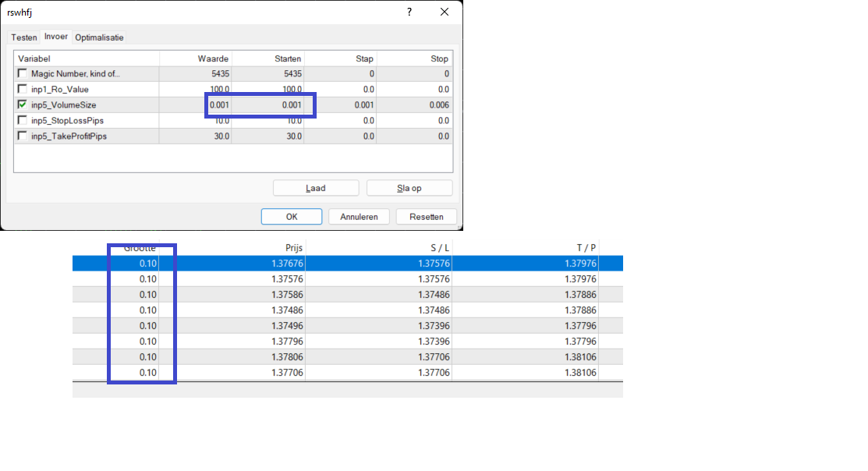Click the Stap column header

341,58
